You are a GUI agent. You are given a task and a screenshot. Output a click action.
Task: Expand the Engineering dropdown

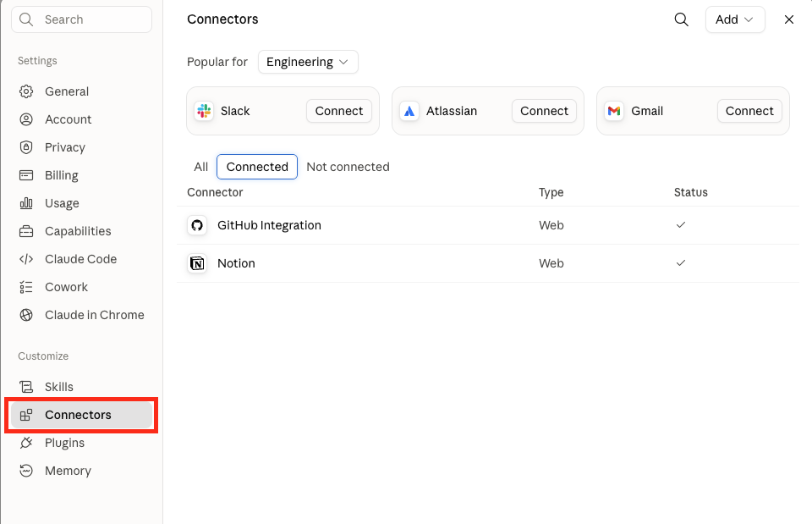pos(308,62)
